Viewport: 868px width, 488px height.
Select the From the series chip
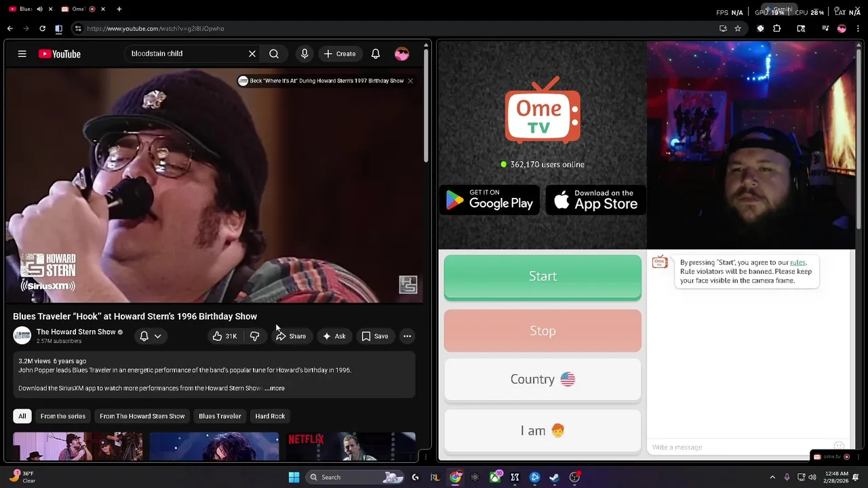click(63, 416)
